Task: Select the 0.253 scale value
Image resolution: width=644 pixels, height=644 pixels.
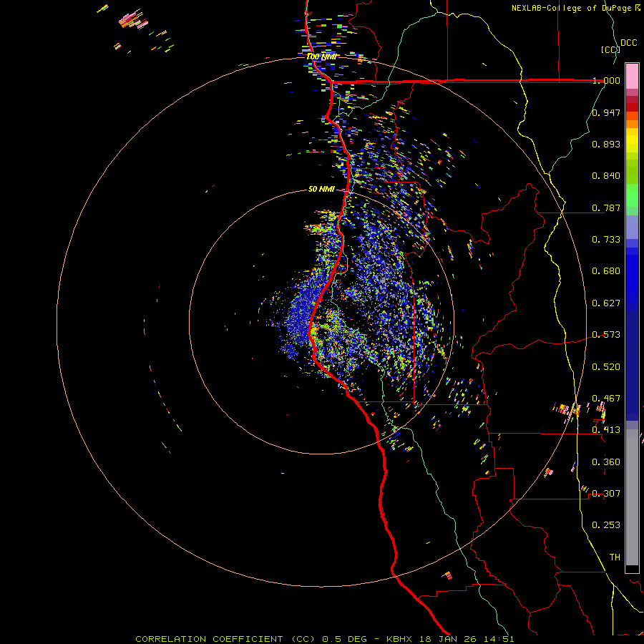Action: pos(606,525)
